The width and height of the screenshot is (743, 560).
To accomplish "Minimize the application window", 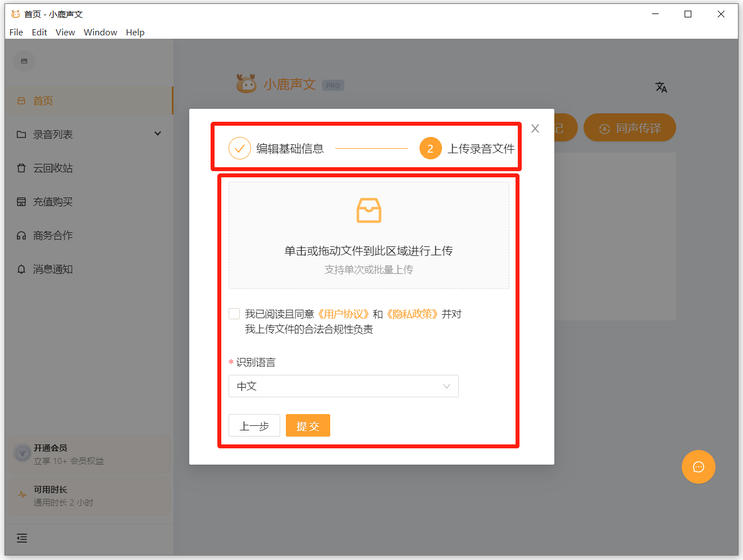I will [x=655, y=14].
